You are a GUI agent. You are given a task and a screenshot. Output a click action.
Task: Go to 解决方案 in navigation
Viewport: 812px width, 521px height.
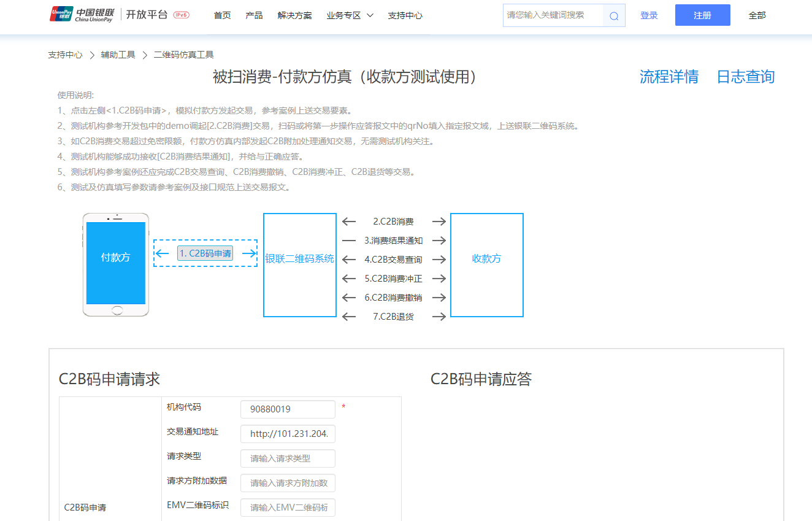(294, 15)
